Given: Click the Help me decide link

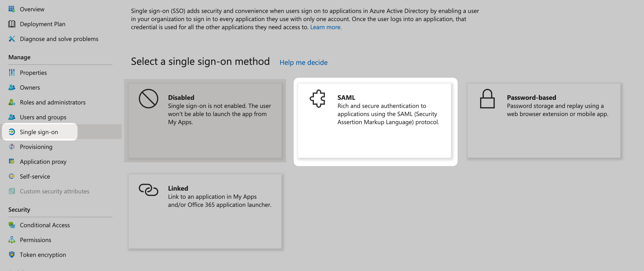Looking at the screenshot, I should [303, 62].
